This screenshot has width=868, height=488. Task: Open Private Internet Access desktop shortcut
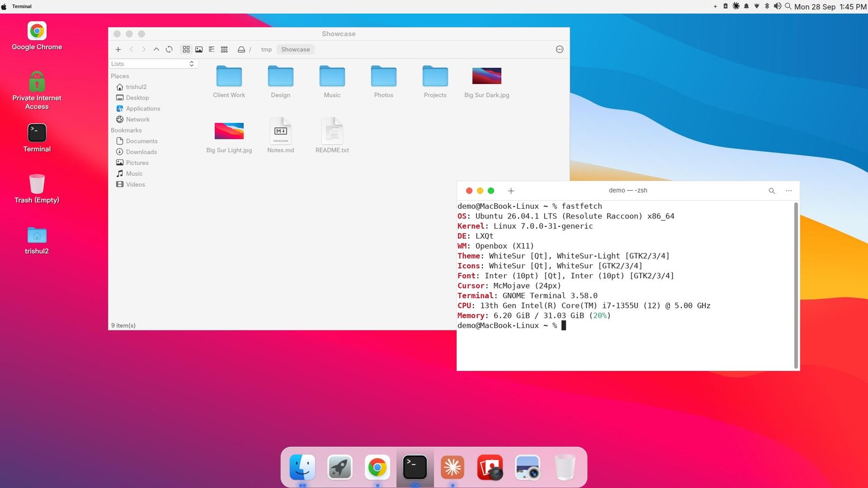point(37,91)
